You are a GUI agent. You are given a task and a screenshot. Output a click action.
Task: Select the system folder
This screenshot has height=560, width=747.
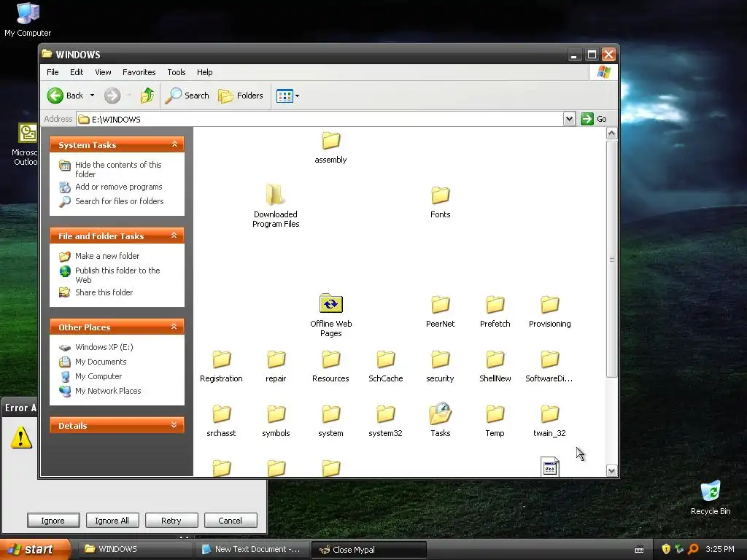[x=330, y=421]
